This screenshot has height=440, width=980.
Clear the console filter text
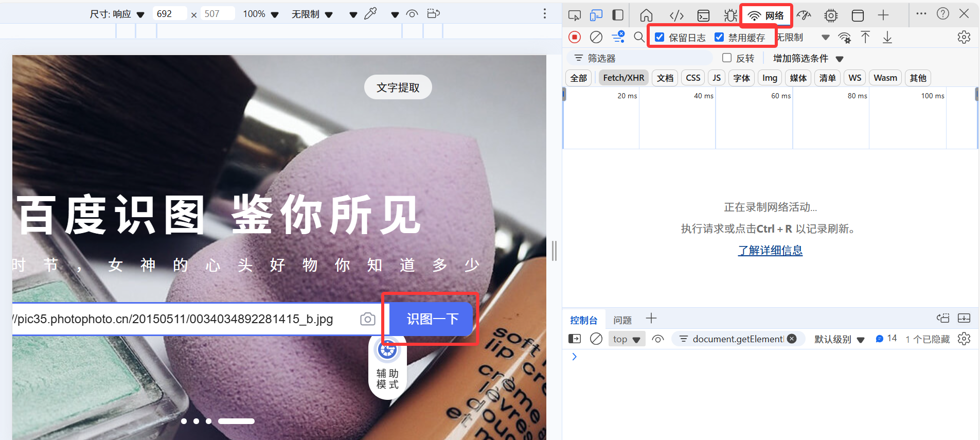tap(792, 339)
